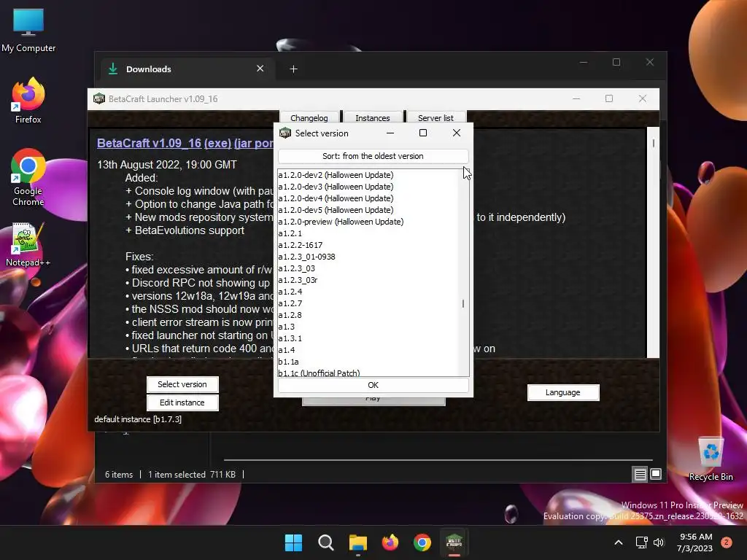This screenshot has width=747, height=560.
Task: Show hidden system tray icons
Action: 619,542
